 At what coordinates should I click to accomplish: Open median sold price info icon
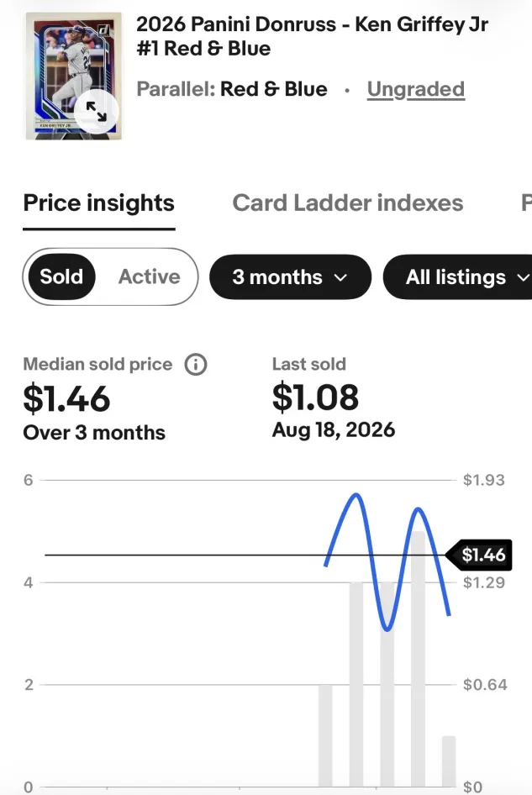196,365
